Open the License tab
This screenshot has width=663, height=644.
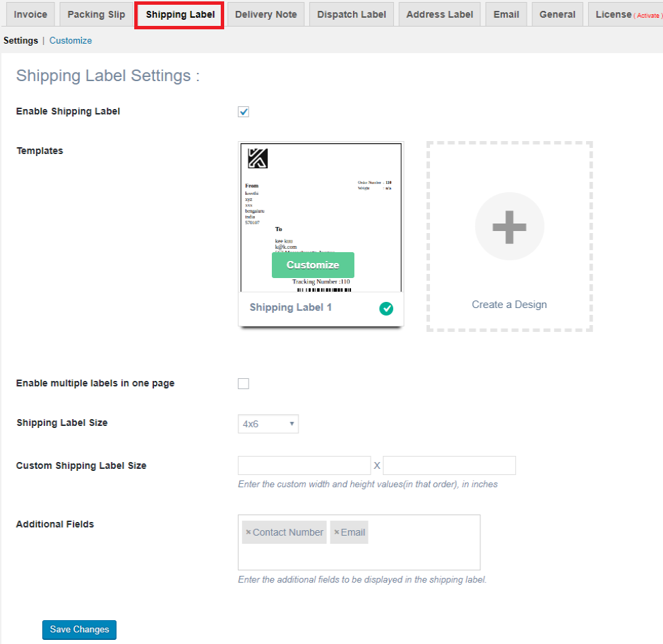coord(614,14)
